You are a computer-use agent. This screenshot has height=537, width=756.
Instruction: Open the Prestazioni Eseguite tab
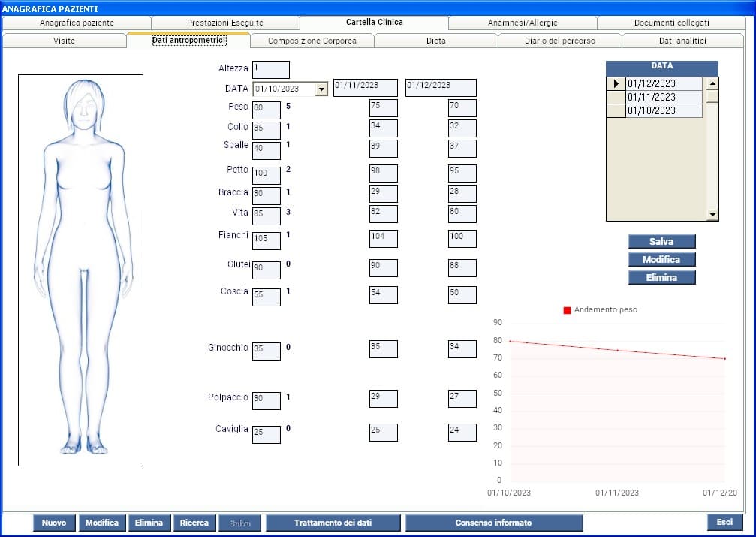click(225, 23)
